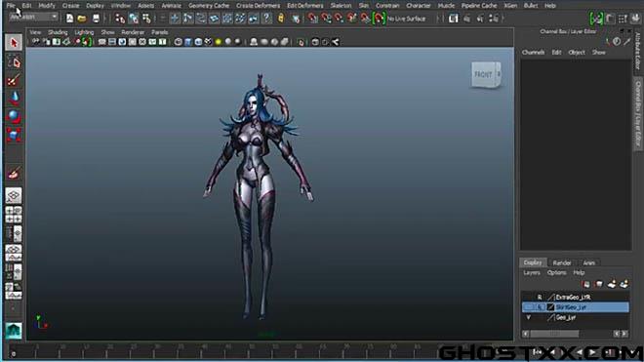644x362 pixels.
Task: Open the Options menu in Layer Editor
Action: click(x=556, y=272)
